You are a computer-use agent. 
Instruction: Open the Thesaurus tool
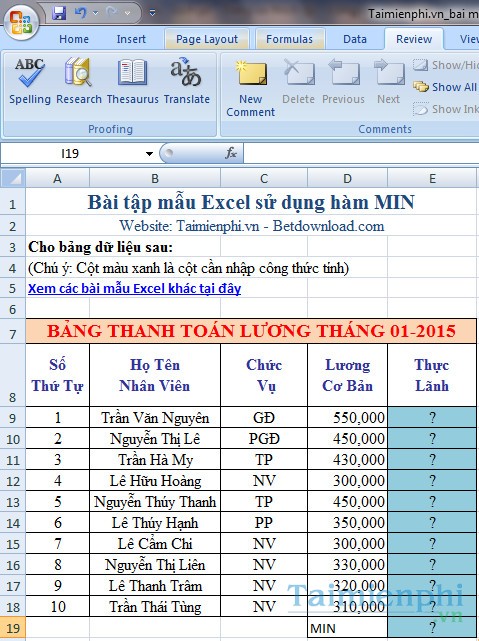(132, 81)
